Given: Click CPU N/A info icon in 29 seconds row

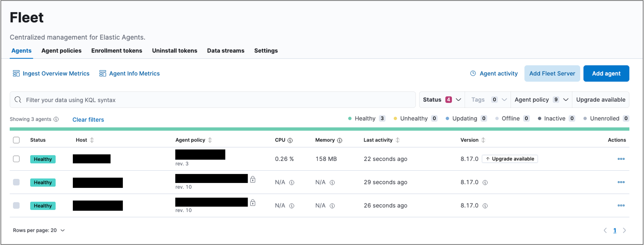Looking at the screenshot, I should [292, 183].
